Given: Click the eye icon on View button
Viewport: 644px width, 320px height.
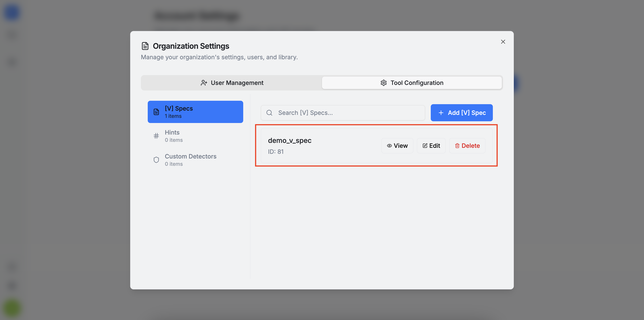Looking at the screenshot, I should (x=389, y=146).
